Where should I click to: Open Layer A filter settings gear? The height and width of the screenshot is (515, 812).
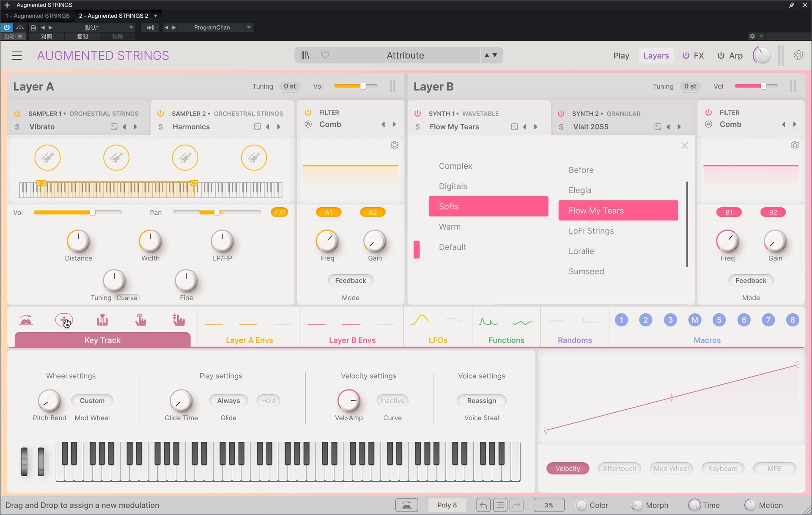pos(394,145)
